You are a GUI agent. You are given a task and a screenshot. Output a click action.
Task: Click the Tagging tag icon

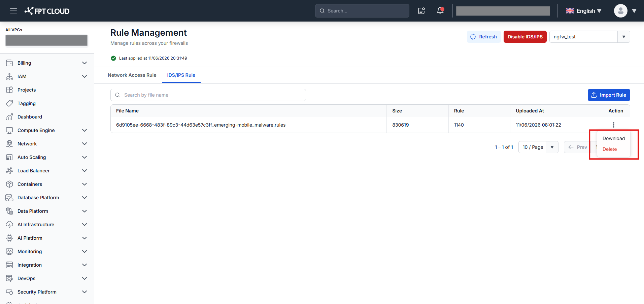pos(9,103)
